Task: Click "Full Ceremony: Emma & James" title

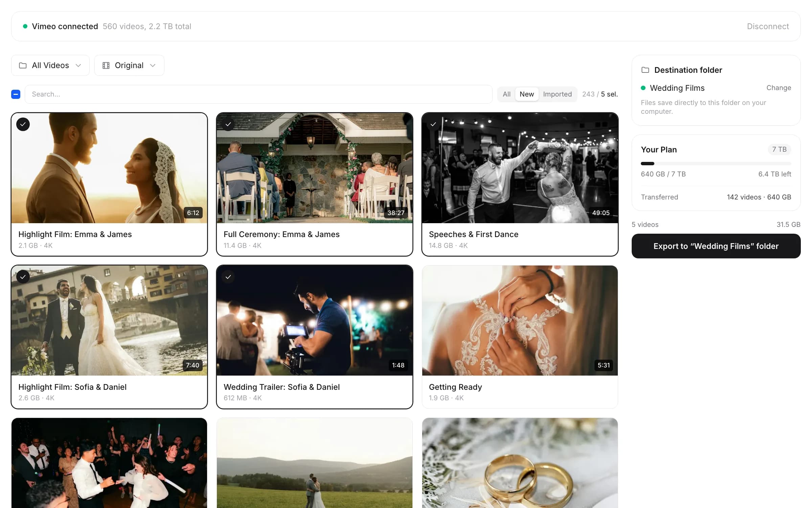Action: point(281,234)
